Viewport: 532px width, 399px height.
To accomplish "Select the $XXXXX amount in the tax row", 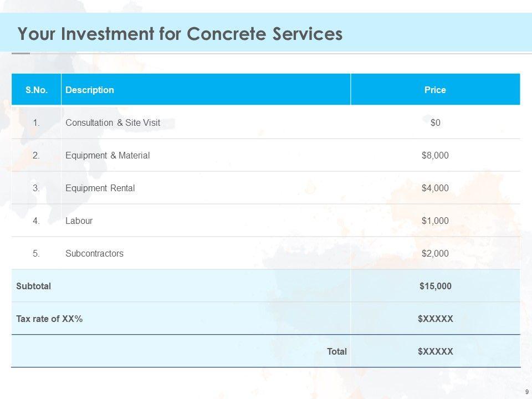I will (435, 319).
